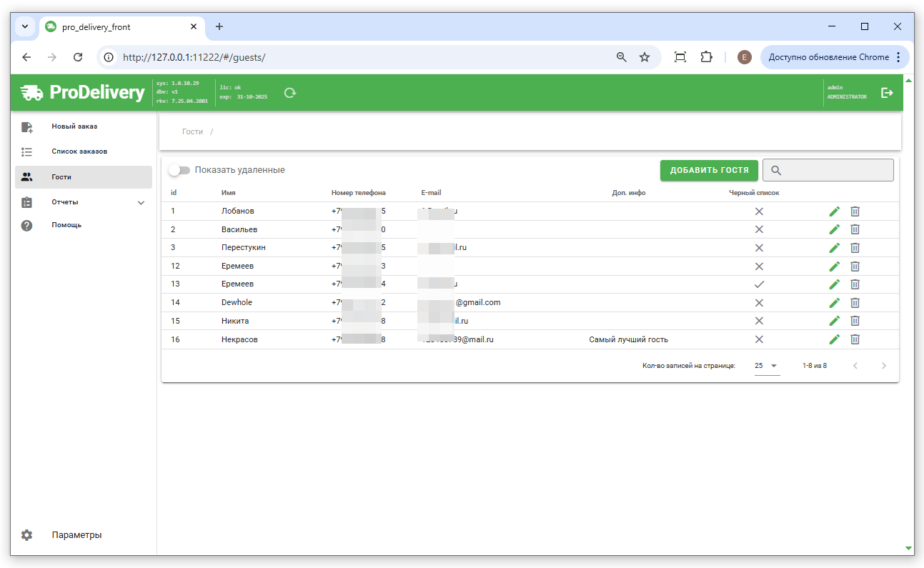Click the logout icon next to admin
Image resolution: width=924 pixels, height=568 pixels.
pos(887,93)
